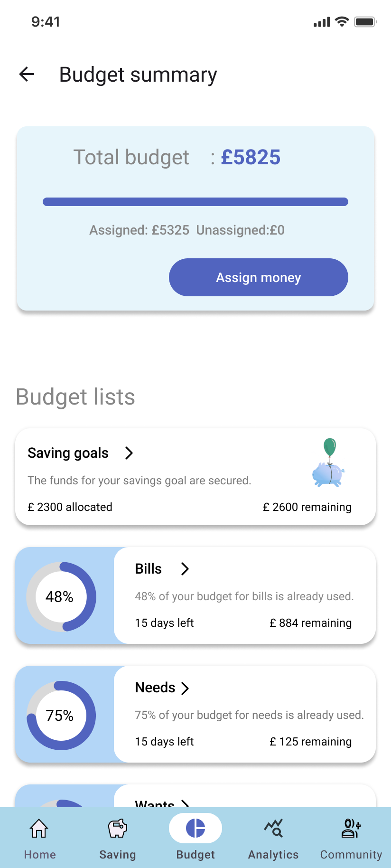The image size is (391, 868).
Task: Open Analytics via chart magnifier icon
Action: pyautogui.click(x=273, y=828)
